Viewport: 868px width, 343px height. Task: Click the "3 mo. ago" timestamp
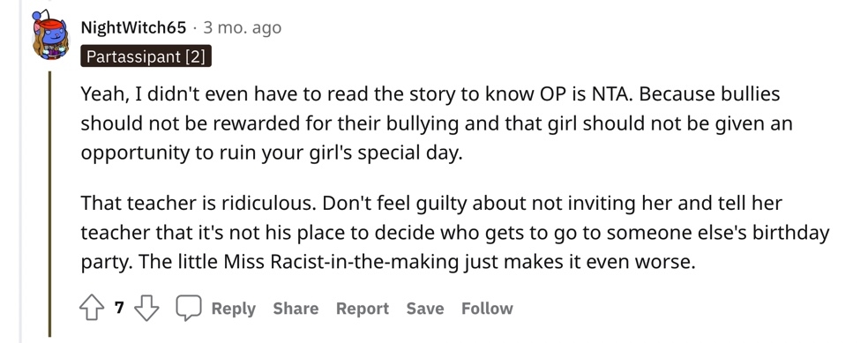[242, 27]
